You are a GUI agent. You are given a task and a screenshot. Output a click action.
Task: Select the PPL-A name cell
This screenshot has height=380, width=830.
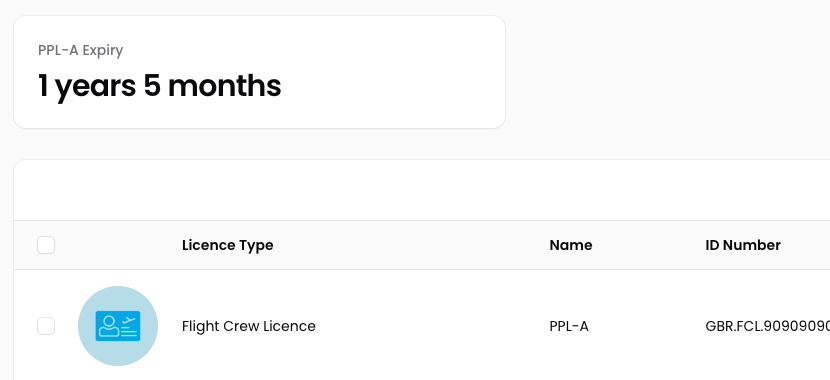tap(569, 326)
